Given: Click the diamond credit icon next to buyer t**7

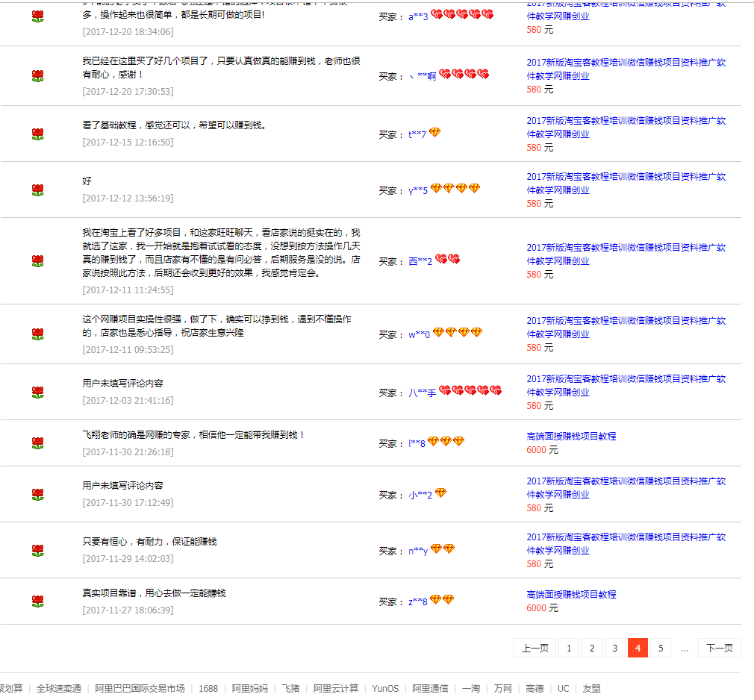Looking at the screenshot, I should click(434, 133).
